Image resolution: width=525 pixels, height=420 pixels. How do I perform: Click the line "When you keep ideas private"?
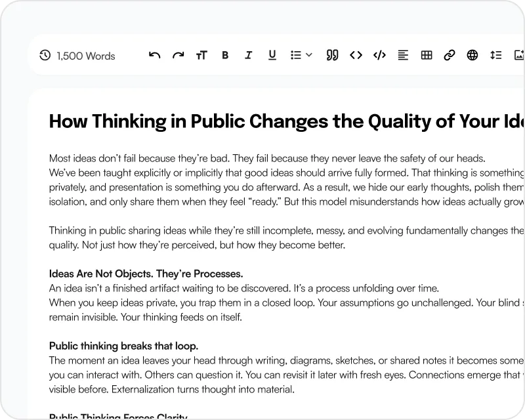click(287, 303)
